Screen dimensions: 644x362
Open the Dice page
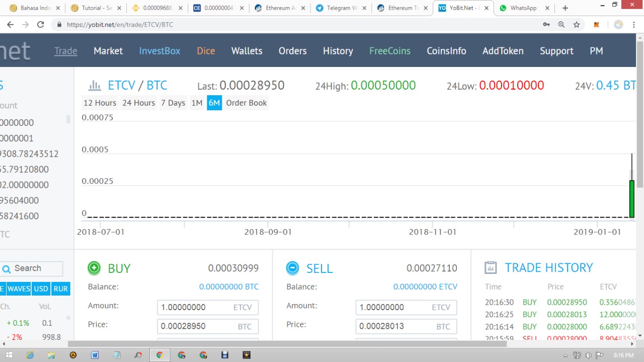(206, 51)
